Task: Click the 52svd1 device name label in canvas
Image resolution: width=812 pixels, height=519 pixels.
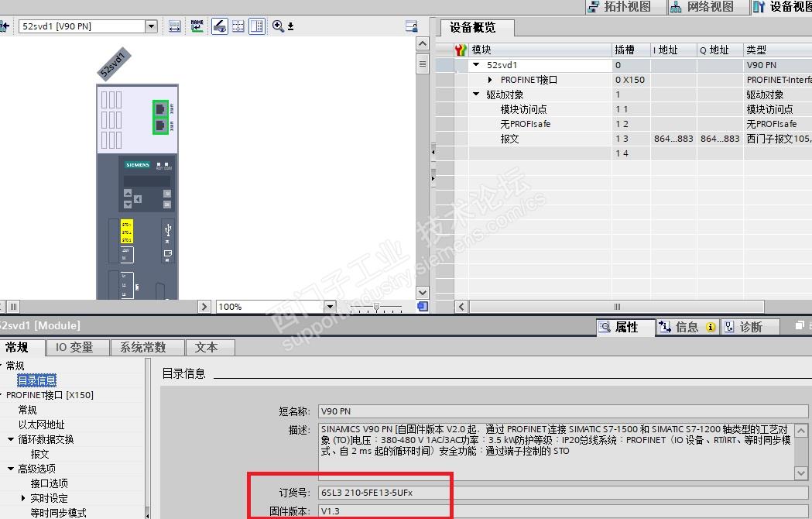Action: (x=114, y=64)
